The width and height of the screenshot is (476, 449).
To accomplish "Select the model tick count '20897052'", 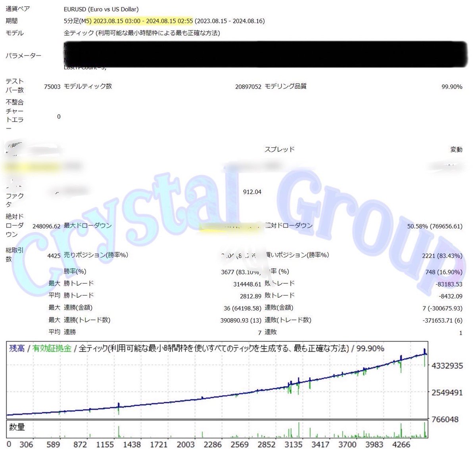I will [x=248, y=86].
